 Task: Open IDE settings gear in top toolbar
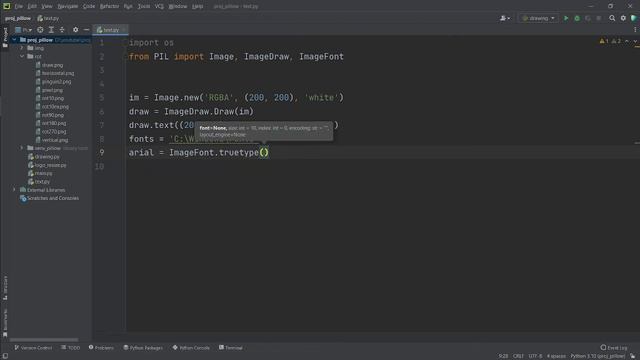(623, 18)
